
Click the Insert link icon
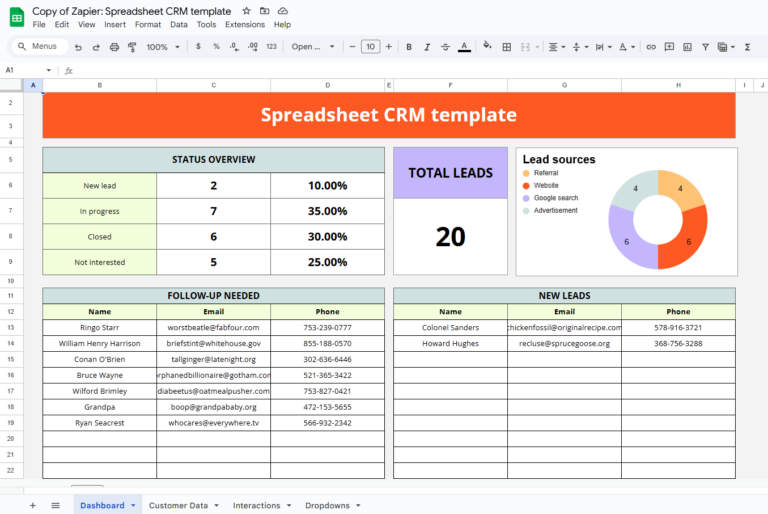(651, 47)
